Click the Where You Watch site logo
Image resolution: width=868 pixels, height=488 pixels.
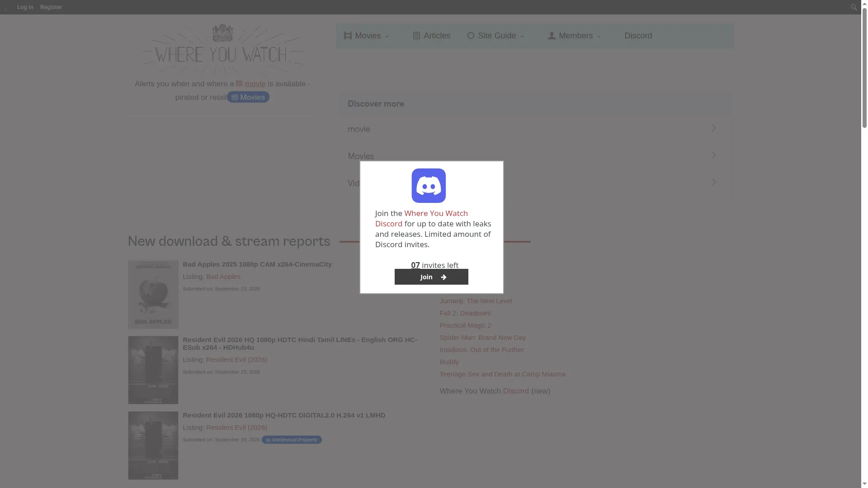point(223,50)
